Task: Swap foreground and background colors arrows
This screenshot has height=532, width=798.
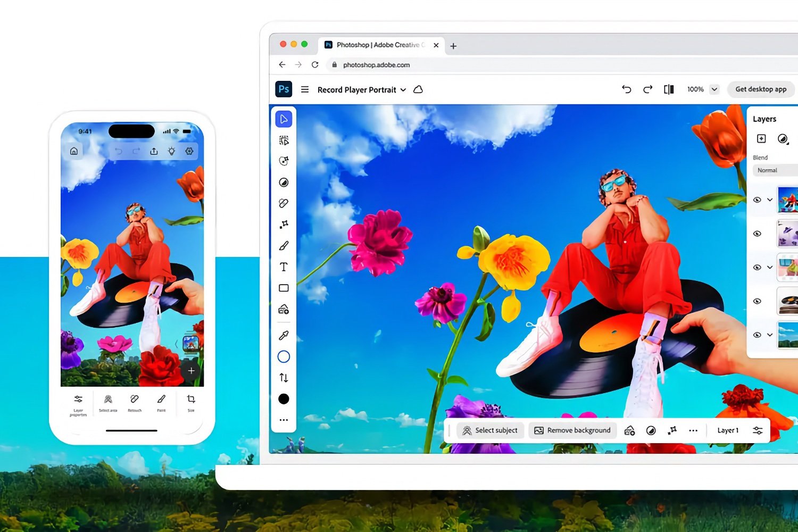Action: click(284, 378)
